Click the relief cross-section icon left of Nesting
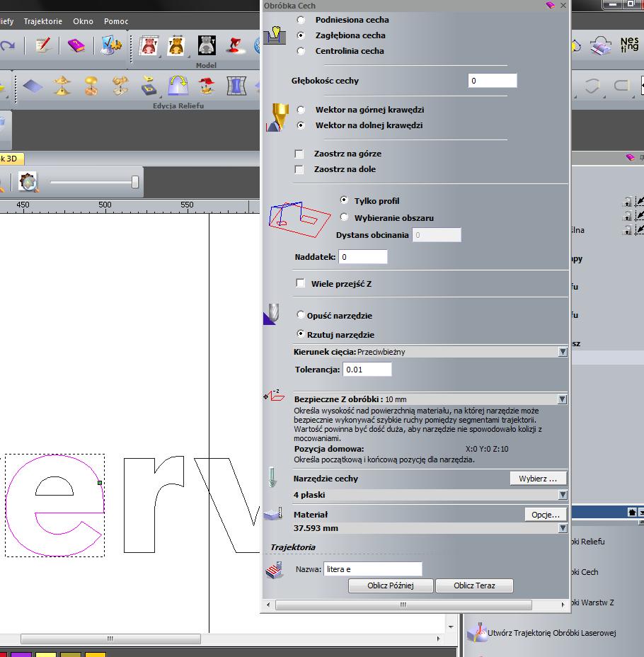The width and height of the screenshot is (644, 657). pos(601,45)
